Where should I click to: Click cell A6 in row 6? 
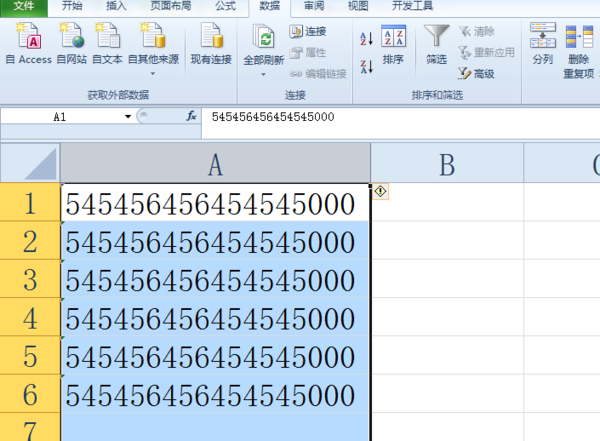tap(215, 394)
